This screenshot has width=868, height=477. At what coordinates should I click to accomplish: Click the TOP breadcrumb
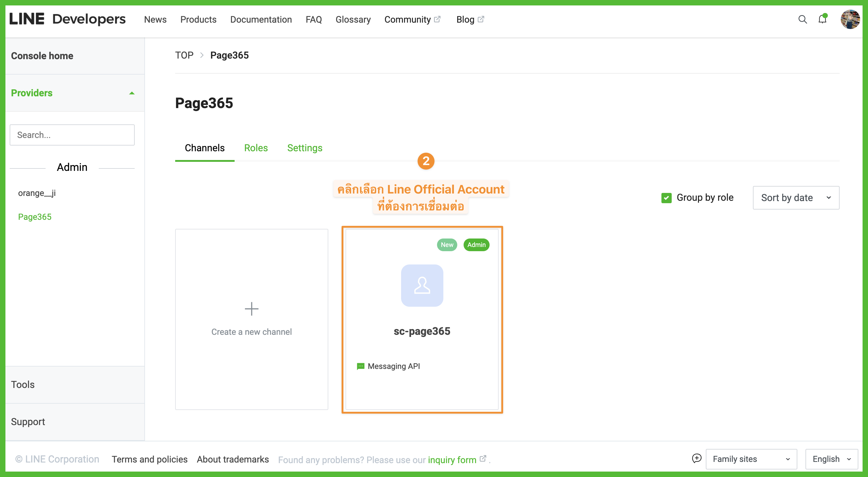click(x=184, y=55)
